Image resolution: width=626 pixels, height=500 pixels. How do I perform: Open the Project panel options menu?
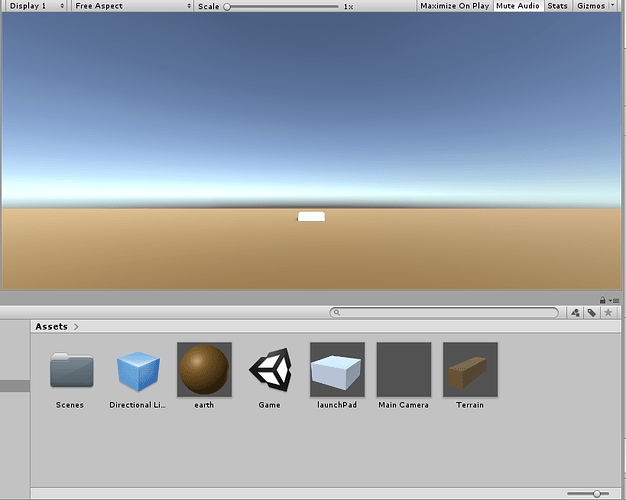[614, 300]
